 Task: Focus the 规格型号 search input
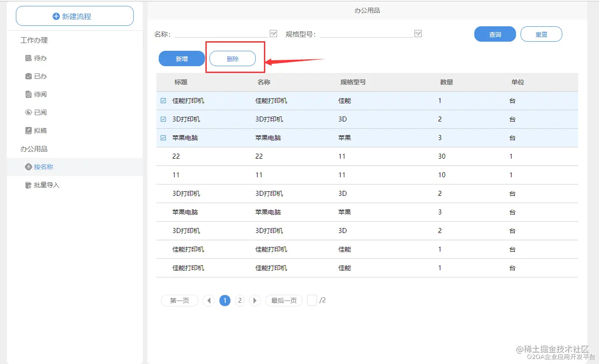click(366, 34)
